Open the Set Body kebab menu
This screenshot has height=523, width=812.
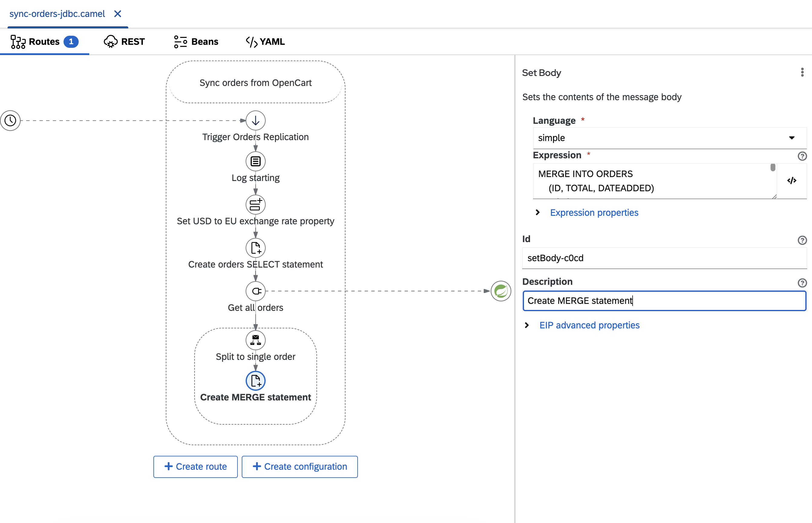(x=802, y=72)
